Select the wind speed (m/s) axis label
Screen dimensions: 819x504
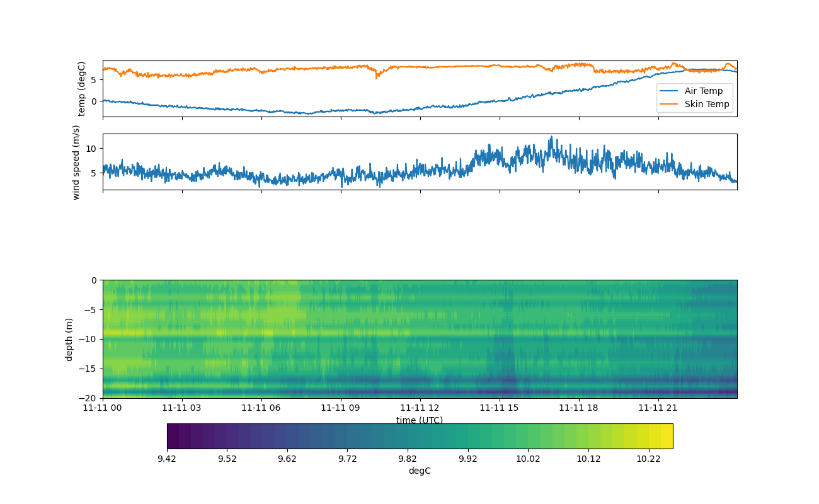click(76, 162)
